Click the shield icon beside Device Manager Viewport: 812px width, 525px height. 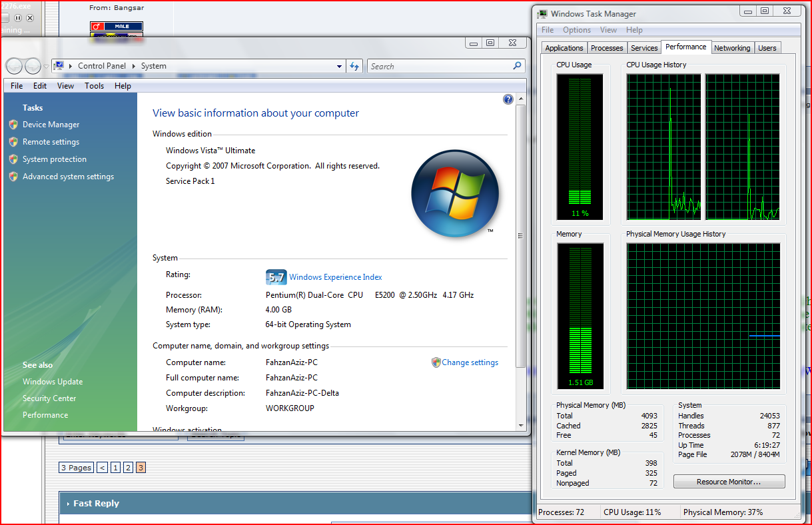(13, 125)
